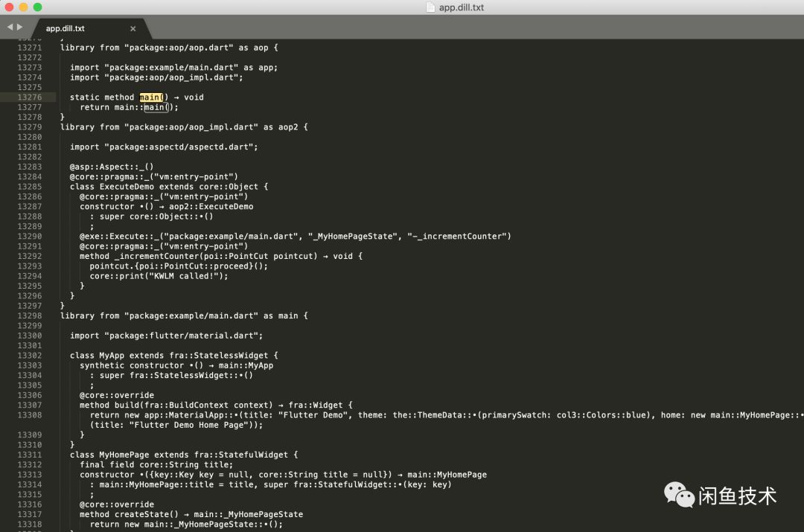
Task: Click 'library from package:example/main.dart as main' line
Action: [184, 315]
